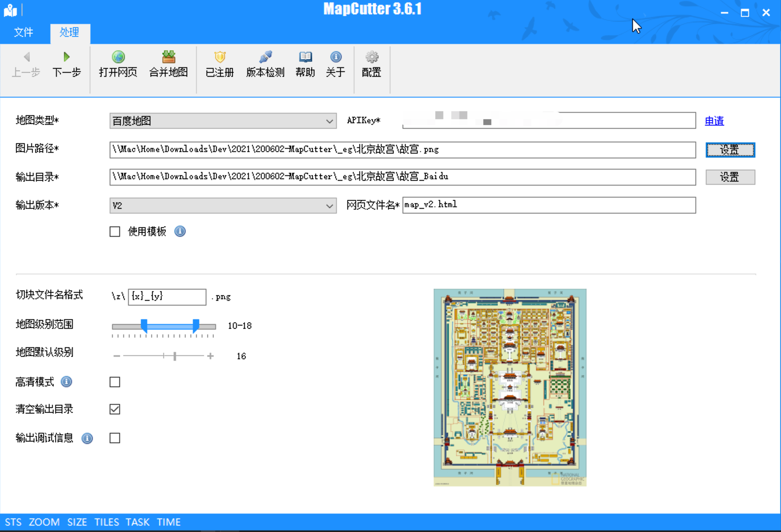Click the TASK status bar label
Screen dimensions: 781x532
point(138,522)
